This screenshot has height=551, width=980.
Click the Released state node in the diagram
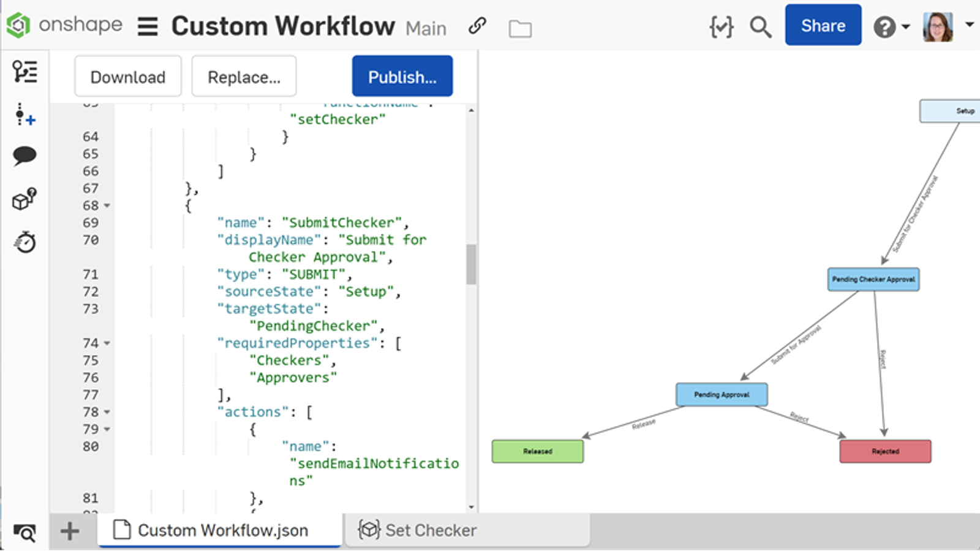pos(537,451)
